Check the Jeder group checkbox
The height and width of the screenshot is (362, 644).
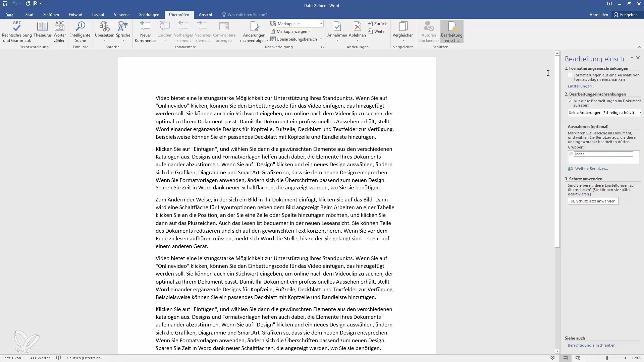click(571, 154)
